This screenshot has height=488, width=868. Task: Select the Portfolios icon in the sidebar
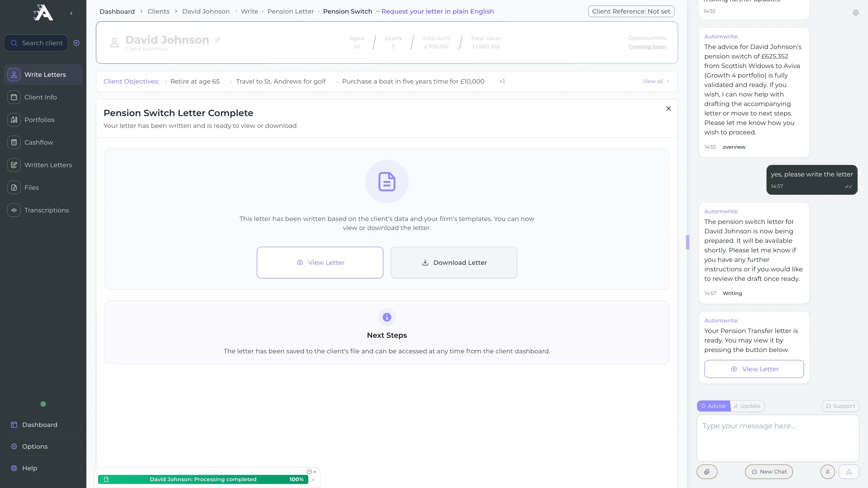coord(14,120)
